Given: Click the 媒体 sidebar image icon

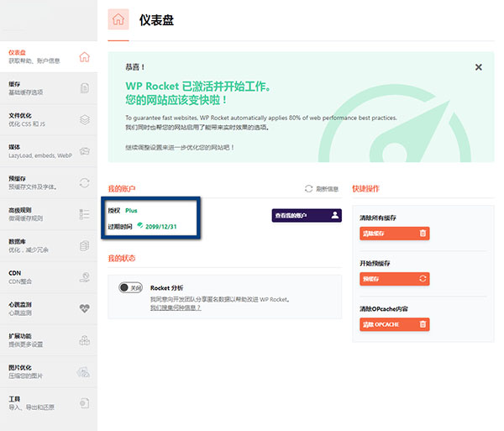Looking at the screenshot, I should pos(84,151).
